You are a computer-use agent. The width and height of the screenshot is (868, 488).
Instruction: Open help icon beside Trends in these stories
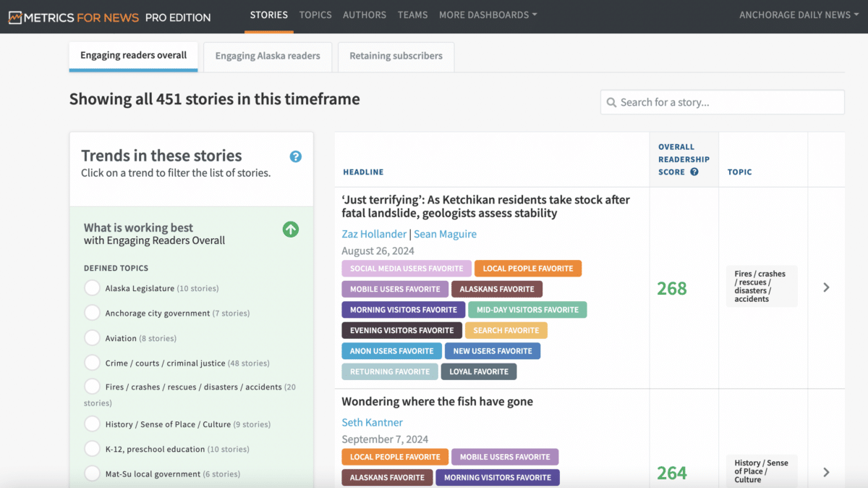pyautogui.click(x=295, y=156)
